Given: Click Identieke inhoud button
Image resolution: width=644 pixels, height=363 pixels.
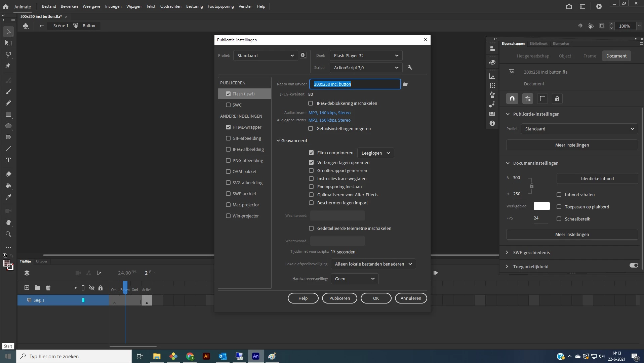Looking at the screenshot, I should click(x=597, y=178).
